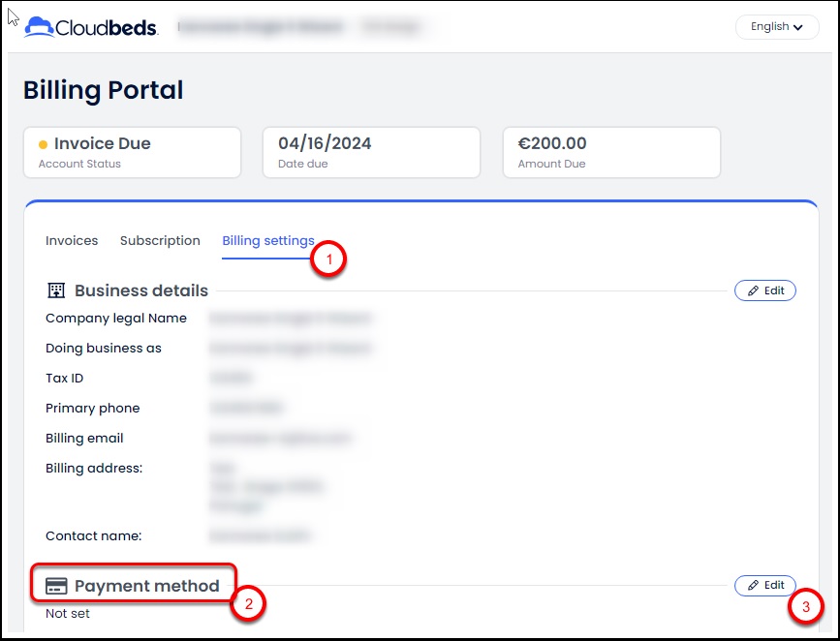The height and width of the screenshot is (641, 840).
Task: Open the English language dropdown
Action: click(777, 27)
